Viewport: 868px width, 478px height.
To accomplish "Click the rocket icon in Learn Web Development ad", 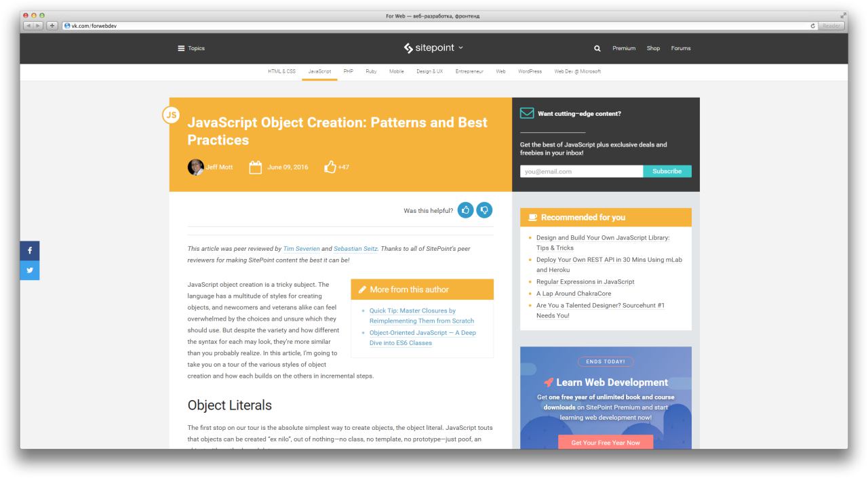I will [x=548, y=383].
